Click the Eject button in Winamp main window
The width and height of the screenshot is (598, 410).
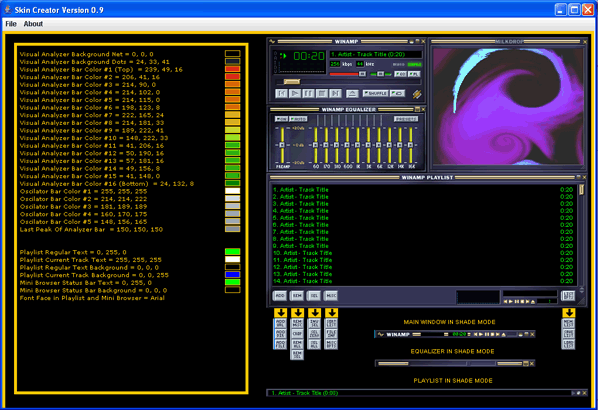coord(352,93)
